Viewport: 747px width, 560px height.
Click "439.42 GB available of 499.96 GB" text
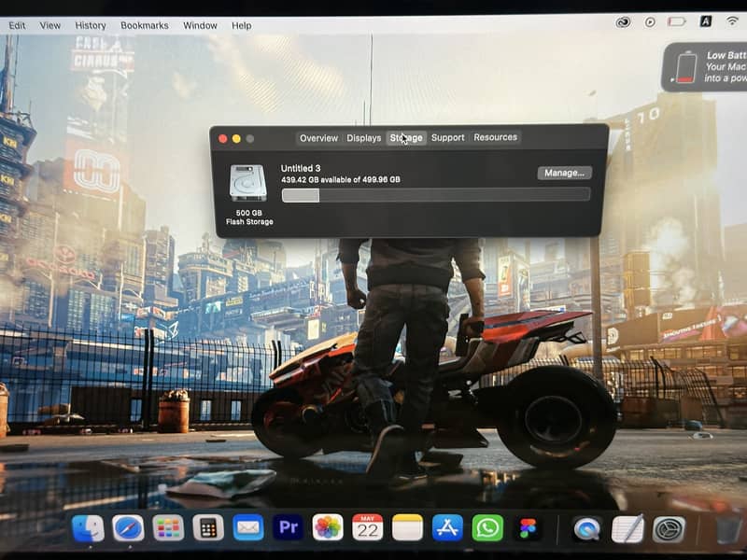[341, 179]
